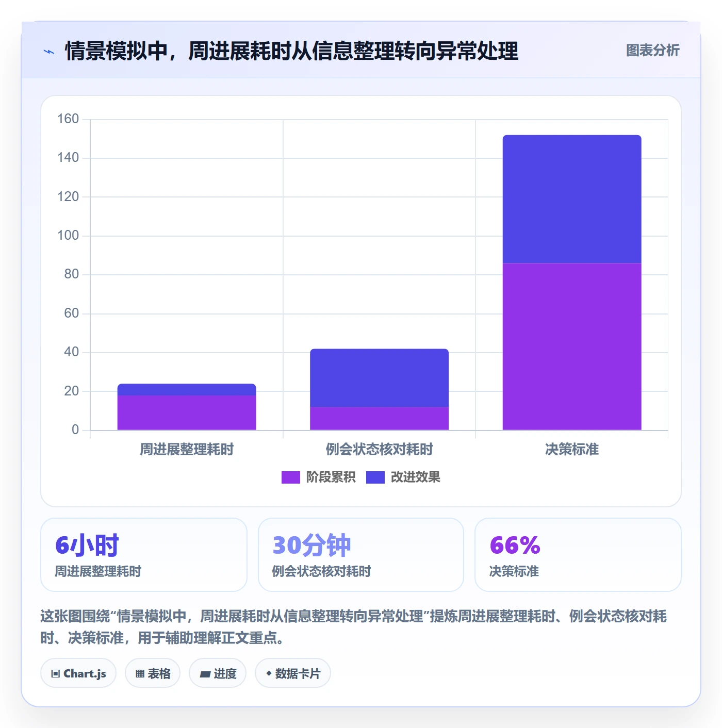Click the description paragraph starting with 这张图围绕
Screen dimensions: 722x728
pyautogui.click(x=354, y=627)
